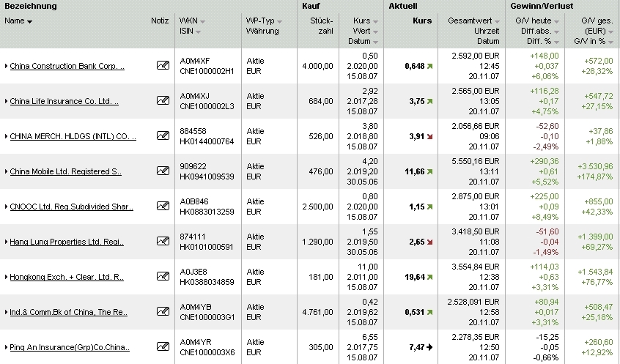Viewport: 620px width, 364px height.
Task: Open China Construction Bank Corp. link
Action: [x=67, y=67]
